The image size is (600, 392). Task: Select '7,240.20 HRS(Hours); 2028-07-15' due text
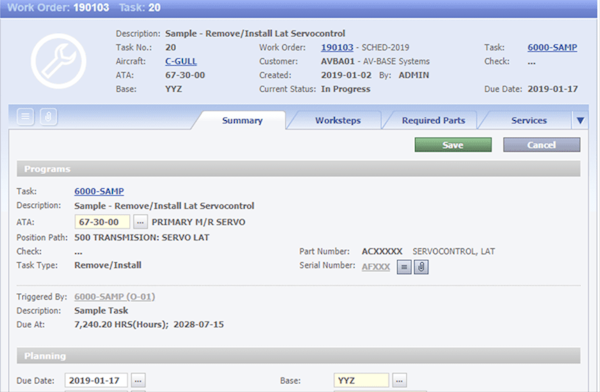pos(149,325)
